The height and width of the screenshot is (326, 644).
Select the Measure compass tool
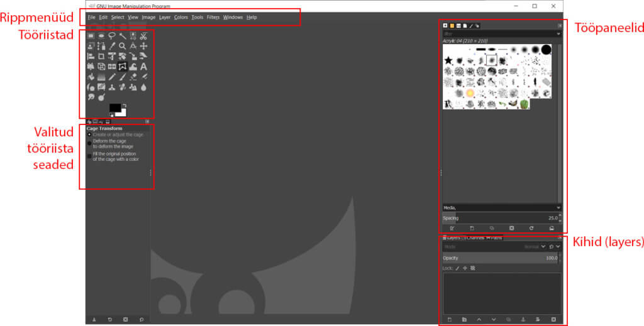(x=133, y=46)
